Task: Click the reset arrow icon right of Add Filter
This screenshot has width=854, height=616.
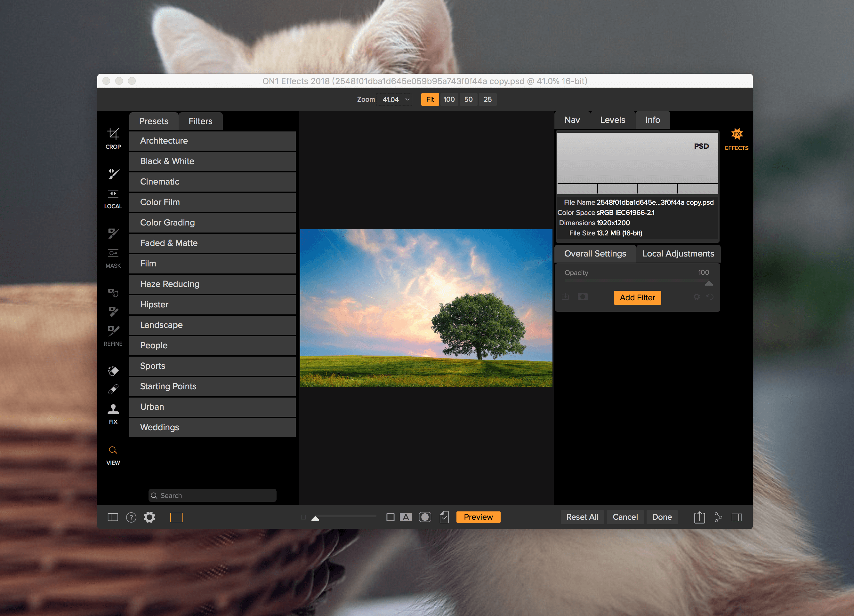Action: (x=710, y=297)
